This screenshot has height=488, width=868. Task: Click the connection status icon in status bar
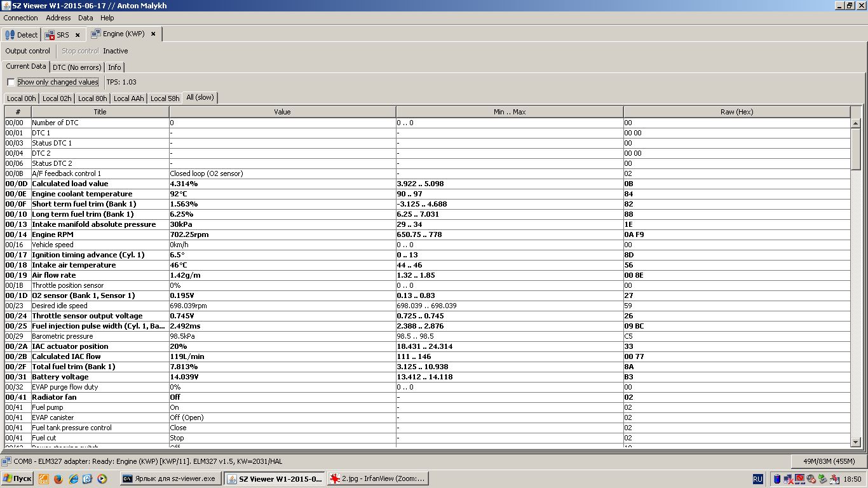tap(6, 461)
